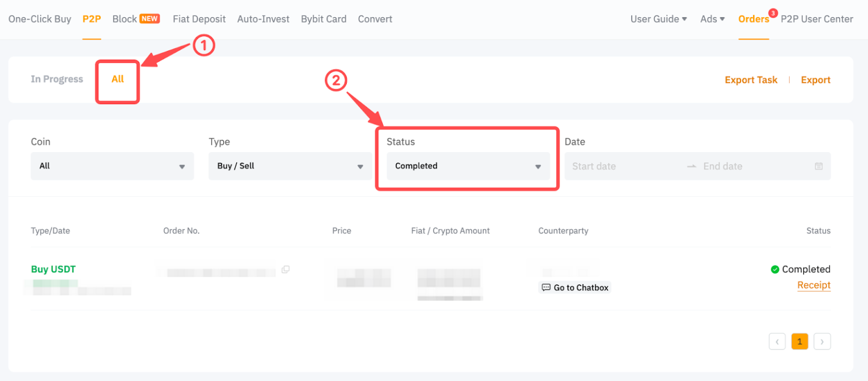Go to next page arrow
This screenshot has height=381, width=868.
[822, 342]
